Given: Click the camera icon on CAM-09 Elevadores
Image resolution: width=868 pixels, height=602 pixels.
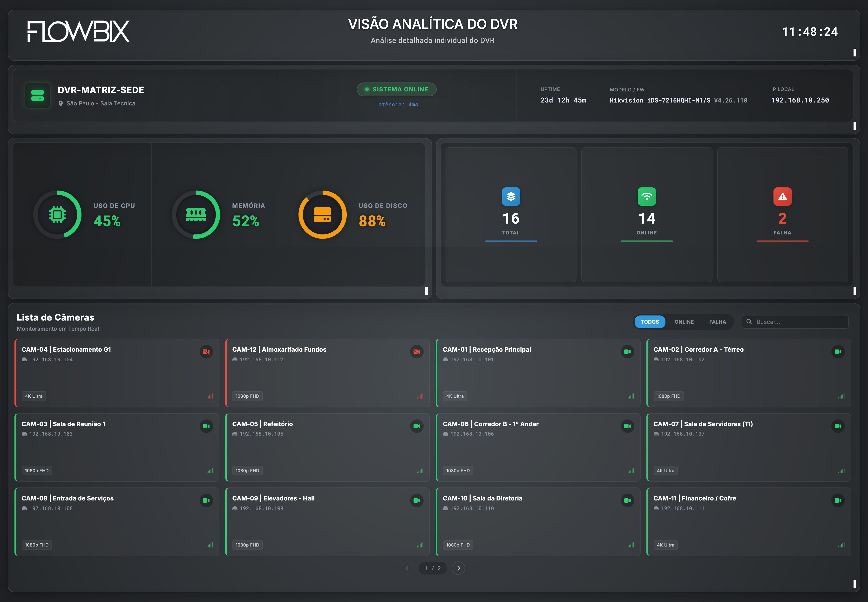Looking at the screenshot, I should pyautogui.click(x=417, y=500).
